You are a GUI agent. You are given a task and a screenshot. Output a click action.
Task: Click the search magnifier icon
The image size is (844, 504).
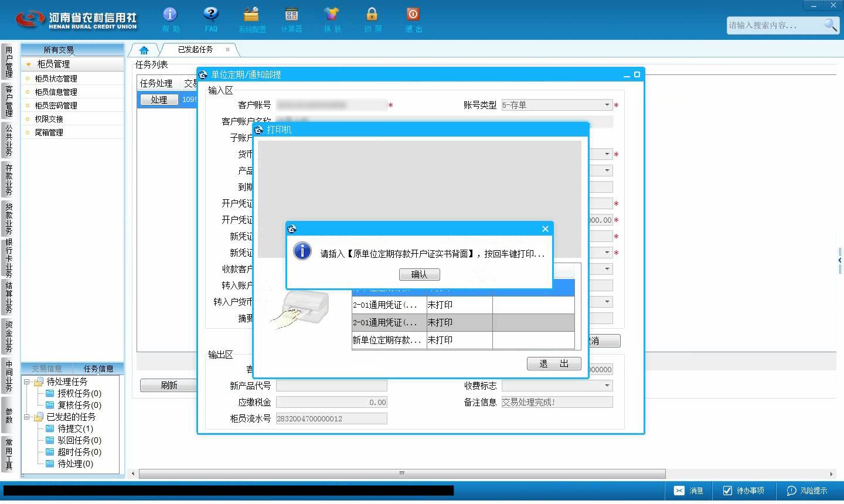coord(831,25)
